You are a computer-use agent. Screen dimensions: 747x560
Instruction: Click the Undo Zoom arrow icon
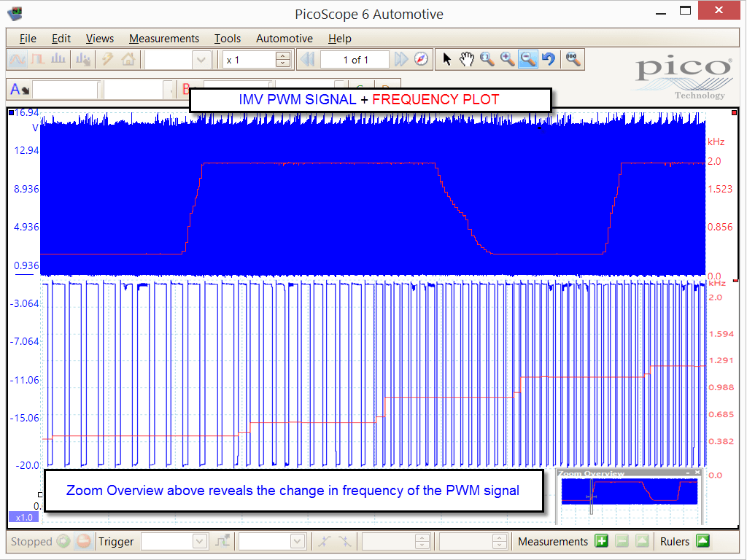(x=549, y=60)
